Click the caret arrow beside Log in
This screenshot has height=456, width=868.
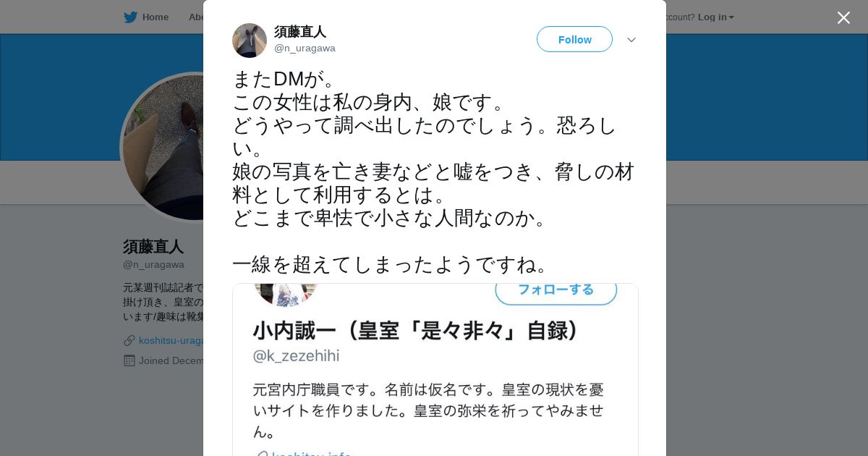pyautogui.click(x=731, y=17)
